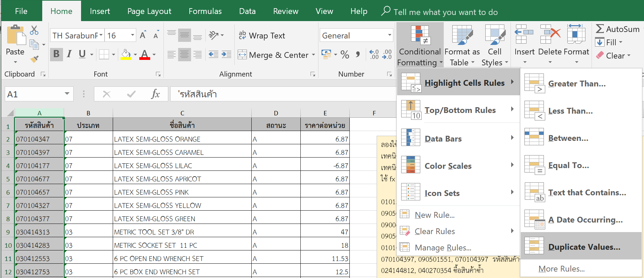This screenshot has height=278, width=644.
Task: Switch to the Data tab
Action: (247, 11)
